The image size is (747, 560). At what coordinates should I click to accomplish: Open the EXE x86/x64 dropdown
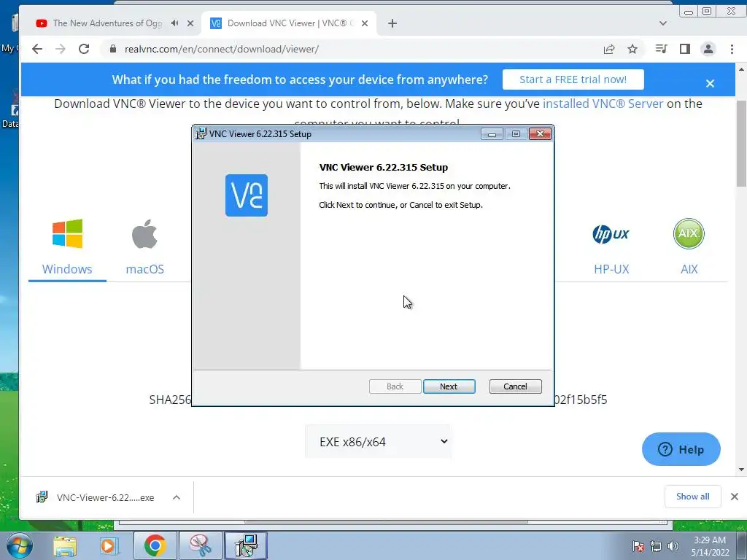[379, 441]
